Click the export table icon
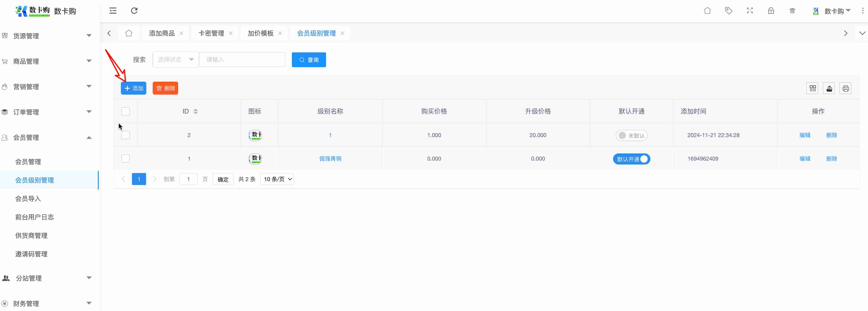This screenshot has width=868, height=311. (829, 88)
